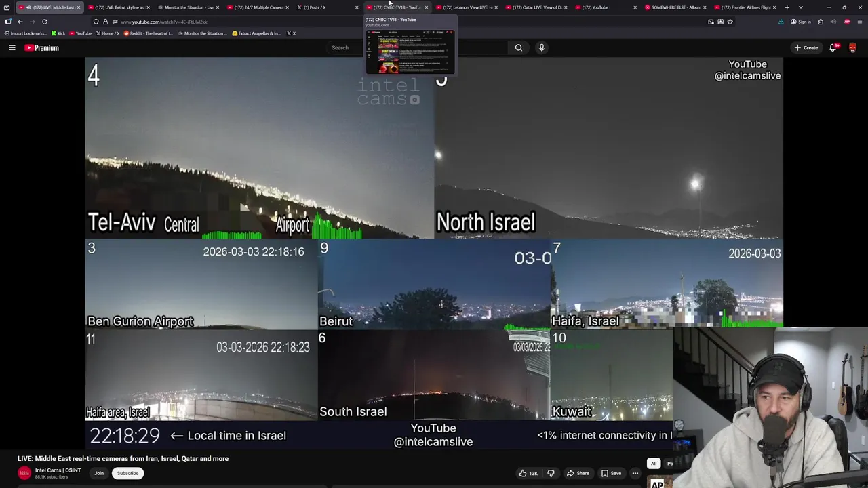Screen dimensions: 868x488
Task: Switch to the Qatar LIVE tab
Action: pos(535,7)
